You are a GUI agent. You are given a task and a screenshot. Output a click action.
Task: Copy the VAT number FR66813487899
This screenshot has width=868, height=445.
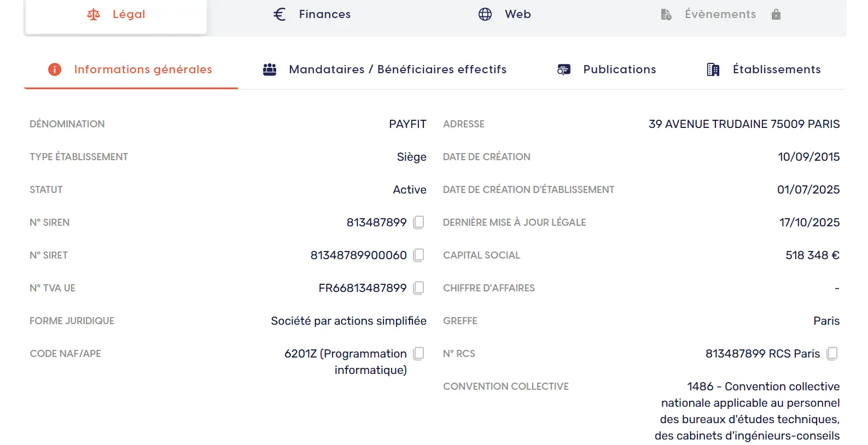(418, 288)
